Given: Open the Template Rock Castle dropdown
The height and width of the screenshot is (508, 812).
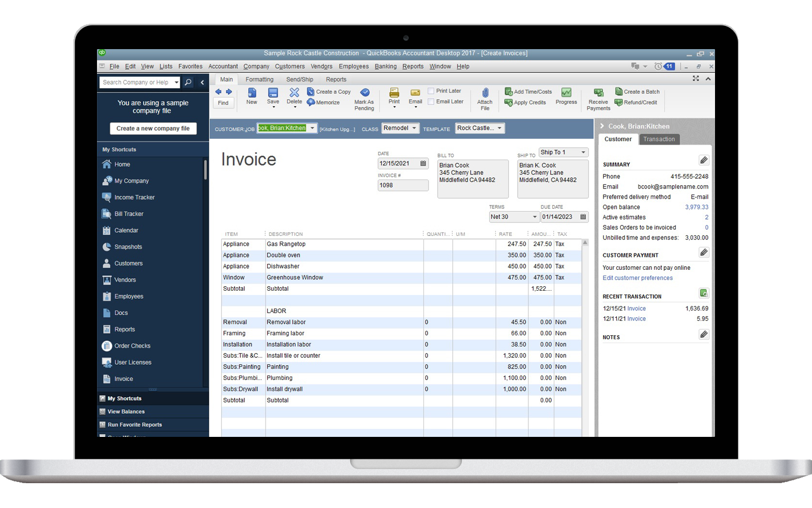Looking at the screenshot, I should [x=500, y=128].
